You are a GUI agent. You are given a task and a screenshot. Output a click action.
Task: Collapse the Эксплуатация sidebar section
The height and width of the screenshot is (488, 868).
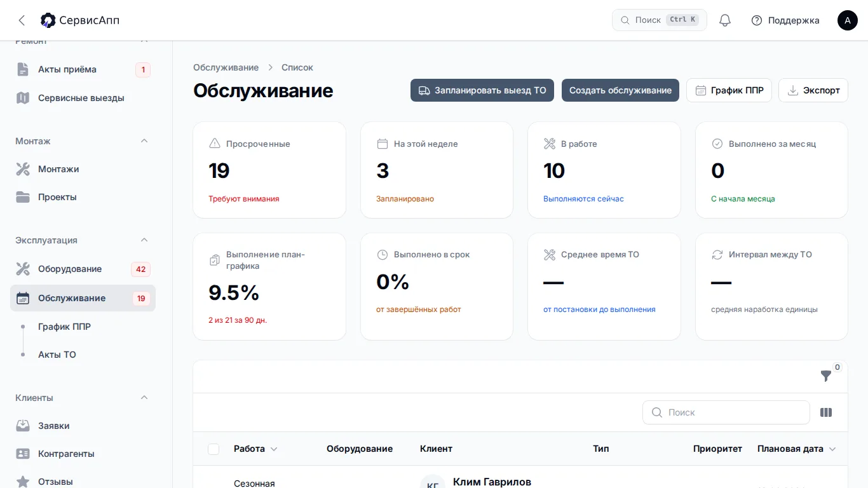click(x=144, y=240)
